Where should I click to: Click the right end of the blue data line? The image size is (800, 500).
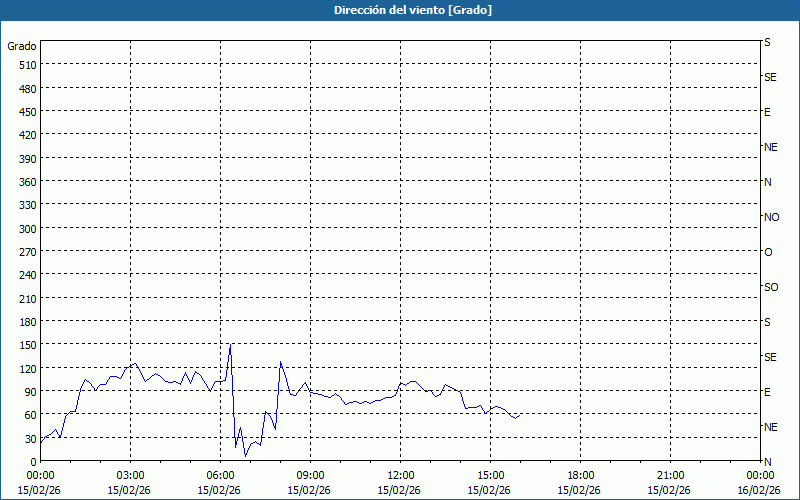[520, 414]
